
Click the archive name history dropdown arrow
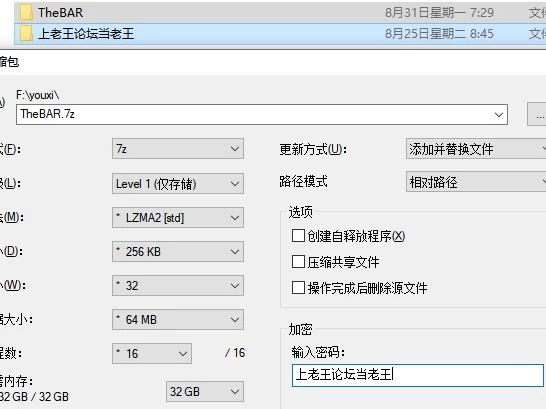[x=499, y=115]
